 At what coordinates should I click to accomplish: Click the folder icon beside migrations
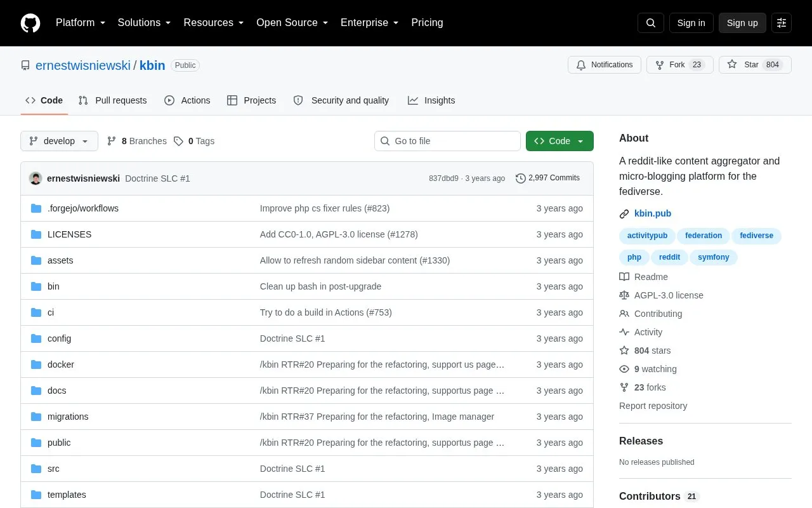click(x=36, y=417)
